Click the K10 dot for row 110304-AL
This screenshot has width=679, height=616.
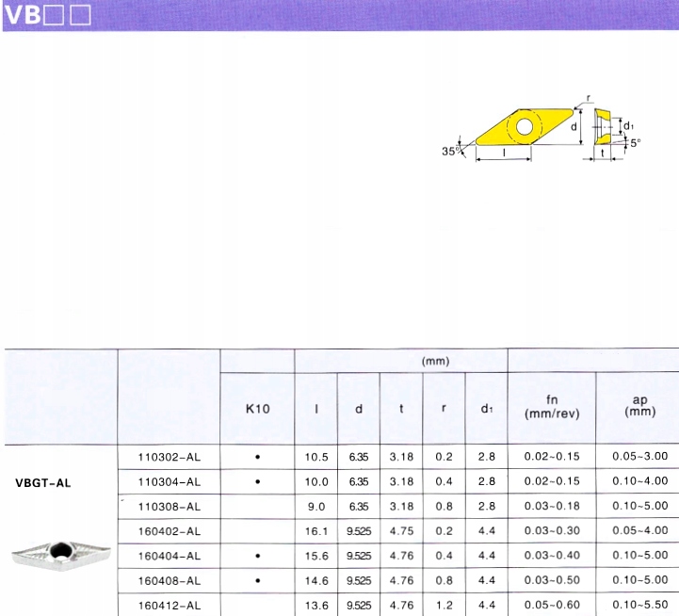pyautogui.click(x=257, y=481)
